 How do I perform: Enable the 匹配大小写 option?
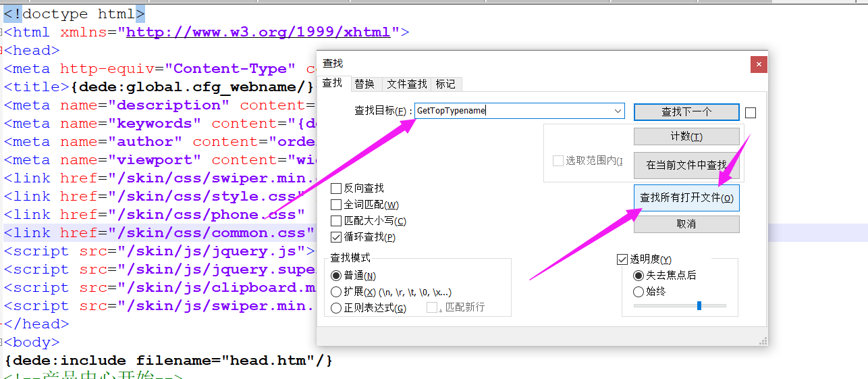[336, 221]
